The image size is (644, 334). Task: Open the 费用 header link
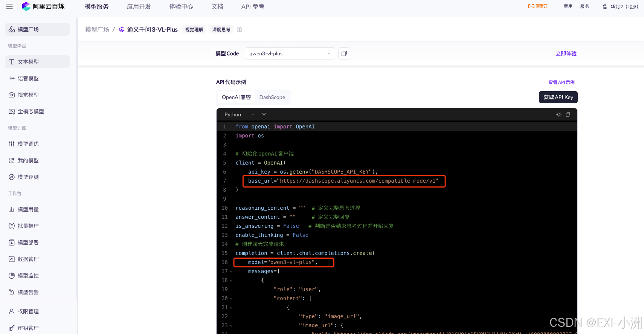pos(568,6)
